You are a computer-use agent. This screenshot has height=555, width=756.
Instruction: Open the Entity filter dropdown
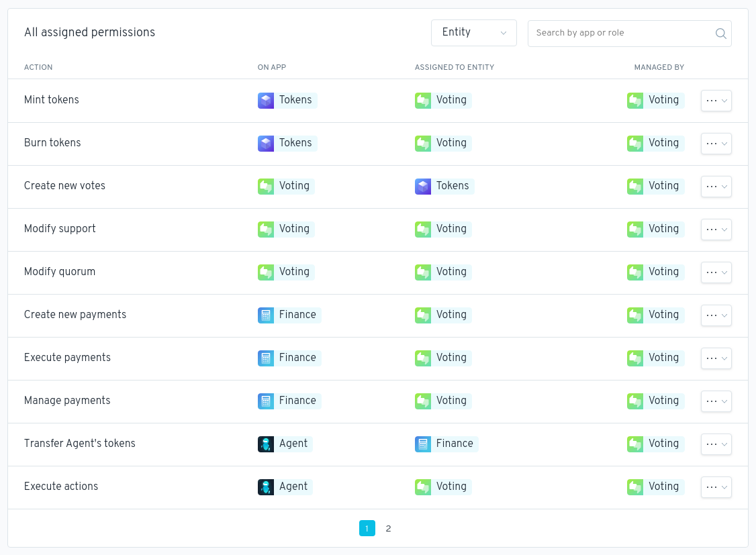coord(473,33)
